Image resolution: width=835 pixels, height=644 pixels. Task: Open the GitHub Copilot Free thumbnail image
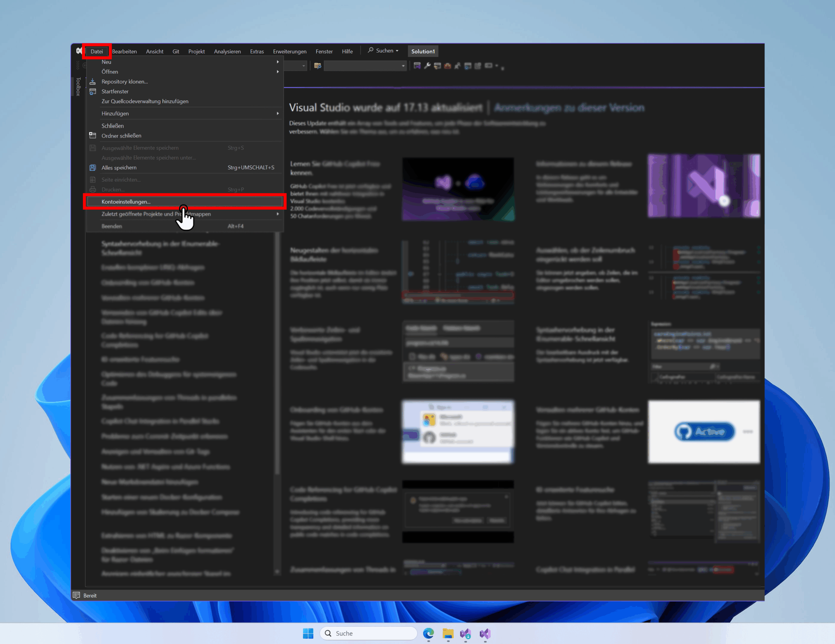click(458, 189)
